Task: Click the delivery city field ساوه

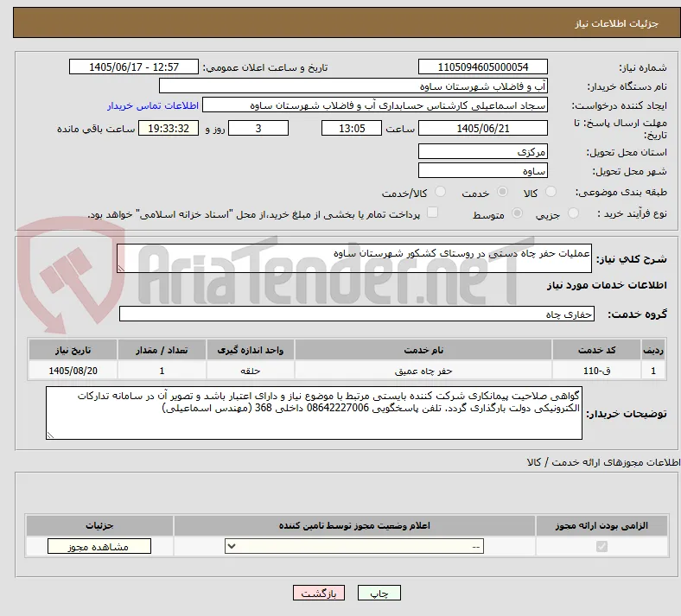Action: click(x=482, y=170)
